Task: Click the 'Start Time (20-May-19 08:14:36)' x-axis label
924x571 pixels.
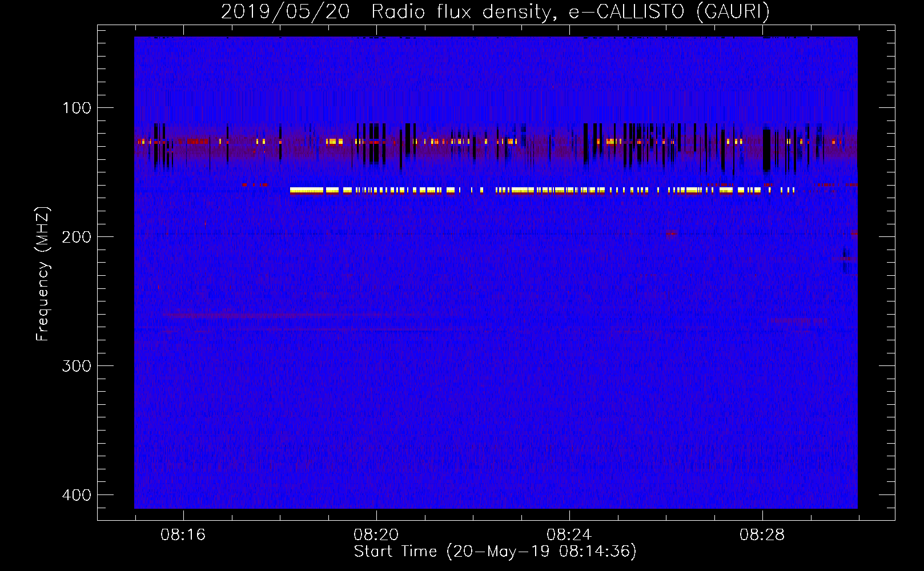Action: coord(495,552)
